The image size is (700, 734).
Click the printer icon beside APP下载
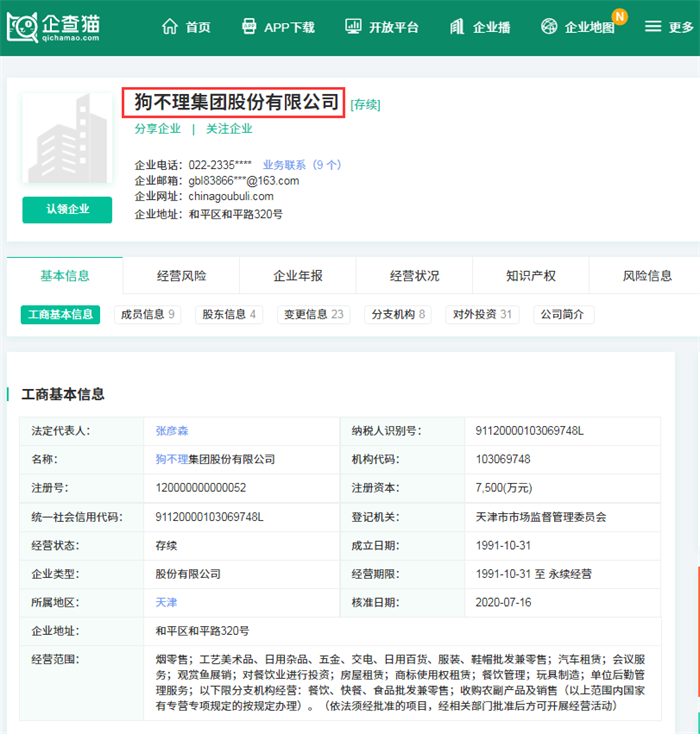point(249,26)
